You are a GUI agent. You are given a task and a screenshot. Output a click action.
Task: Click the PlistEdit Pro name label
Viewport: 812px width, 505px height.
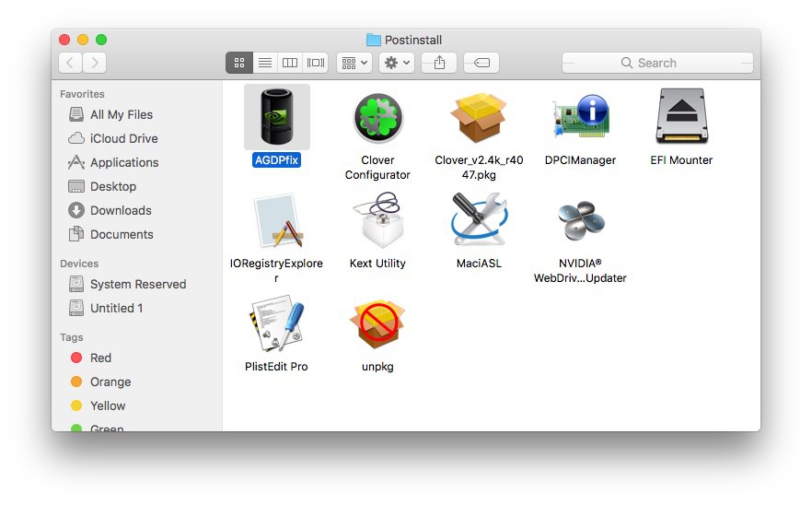276,367
